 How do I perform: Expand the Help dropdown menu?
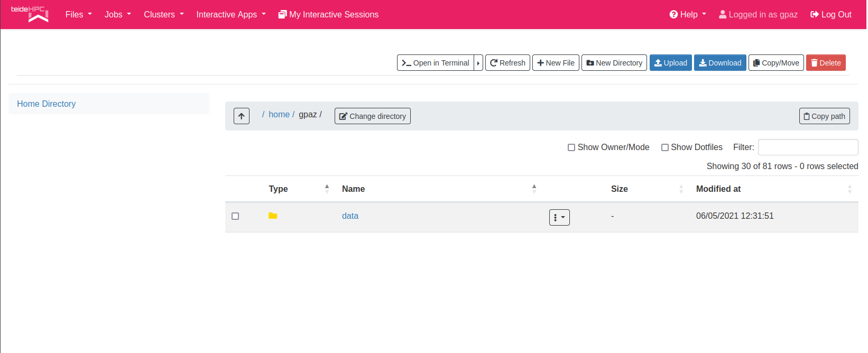pyautogui.click(x=688, y=14)
